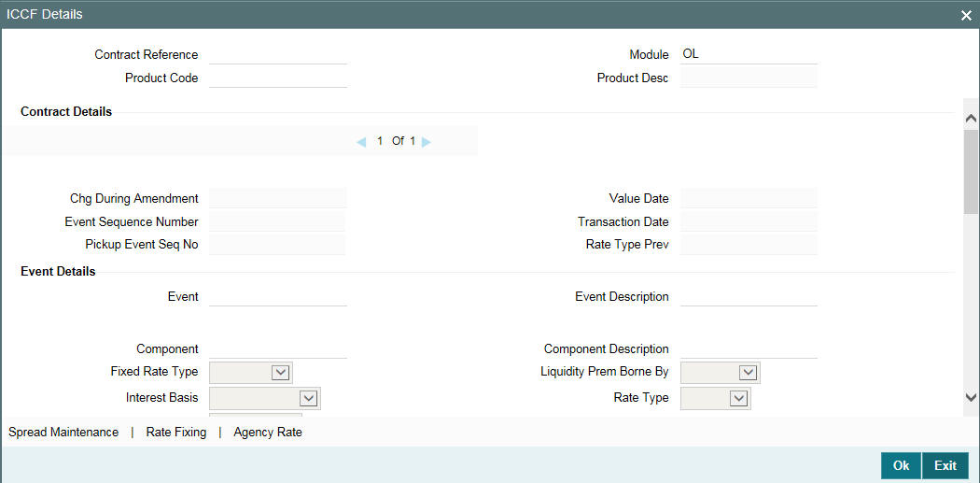Focus the Contract Reference field
This screenshot has width=980, height=483.
coord(278,54)
